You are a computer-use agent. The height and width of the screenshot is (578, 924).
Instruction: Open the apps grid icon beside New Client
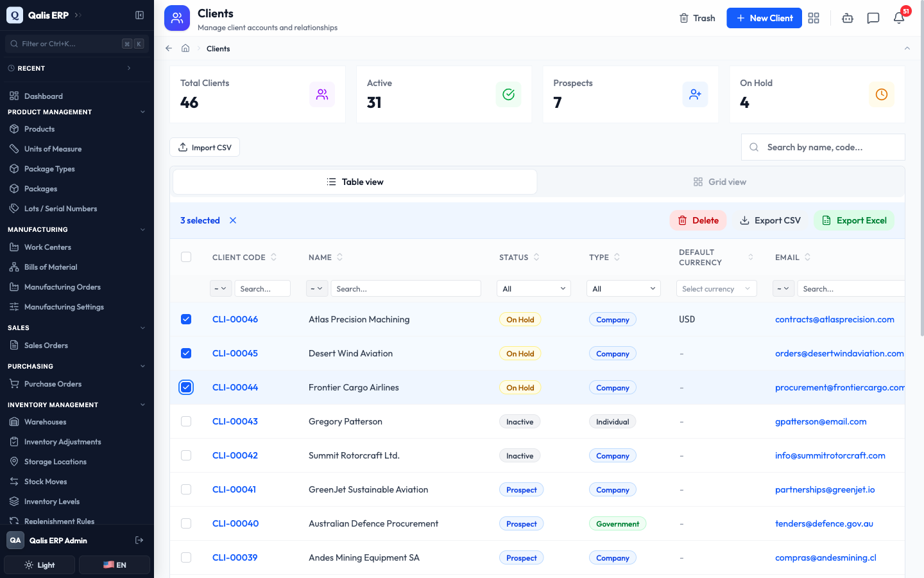pyautogui.click(x=814, y=18)
